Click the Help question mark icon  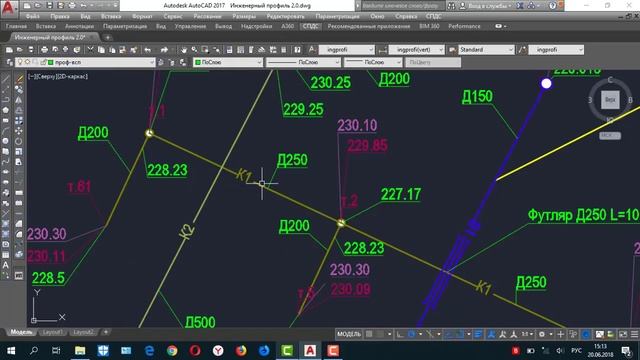pyautogui.click(x=552, y=6)
